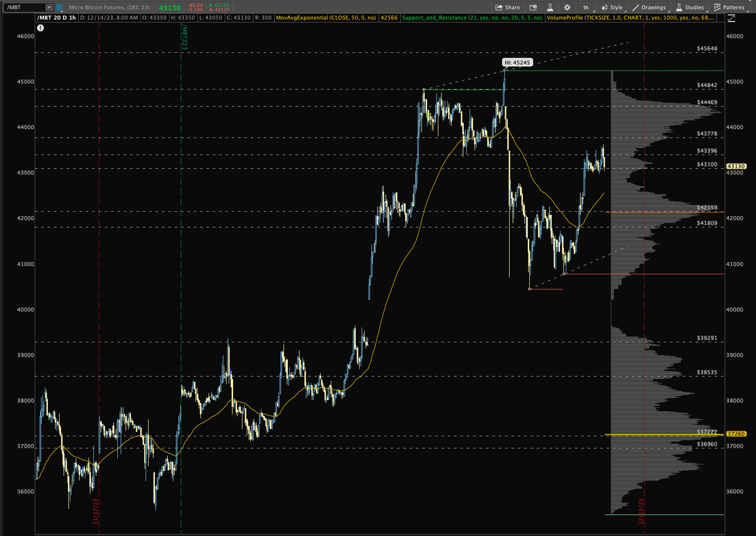Click the green /MBTZ23 rollover marker
Screen dimensions: 756x536
[x=184, y=38]
